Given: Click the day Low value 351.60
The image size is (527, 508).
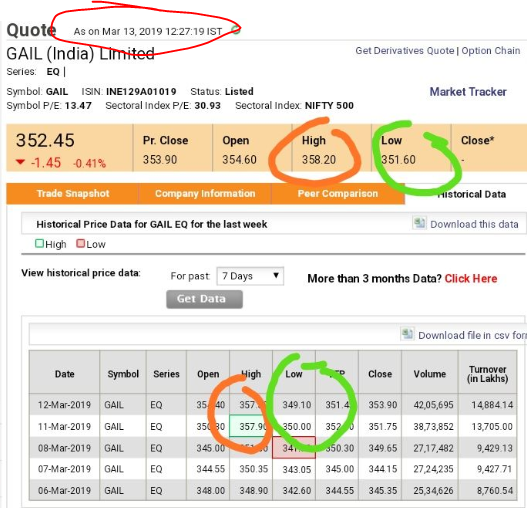Looking at the screenshot, I should [398, 160].
